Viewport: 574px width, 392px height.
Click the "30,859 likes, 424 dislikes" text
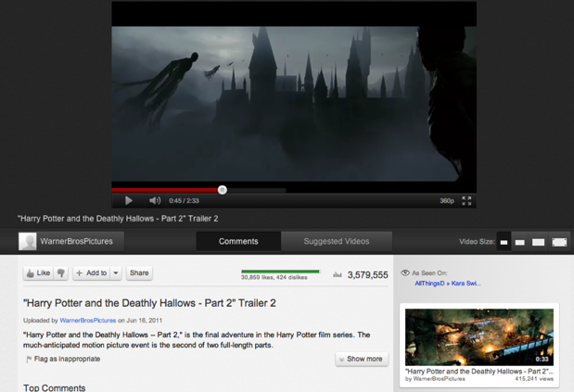tap(274, 277)
